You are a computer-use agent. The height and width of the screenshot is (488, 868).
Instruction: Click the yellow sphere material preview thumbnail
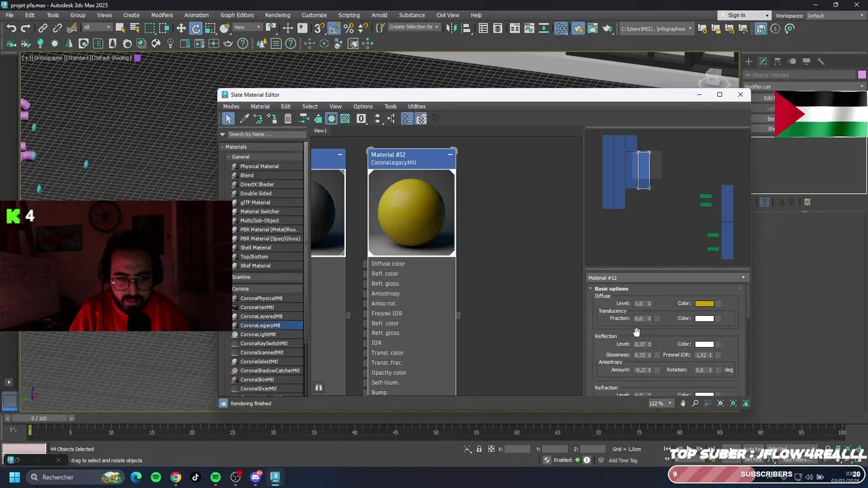412,213
